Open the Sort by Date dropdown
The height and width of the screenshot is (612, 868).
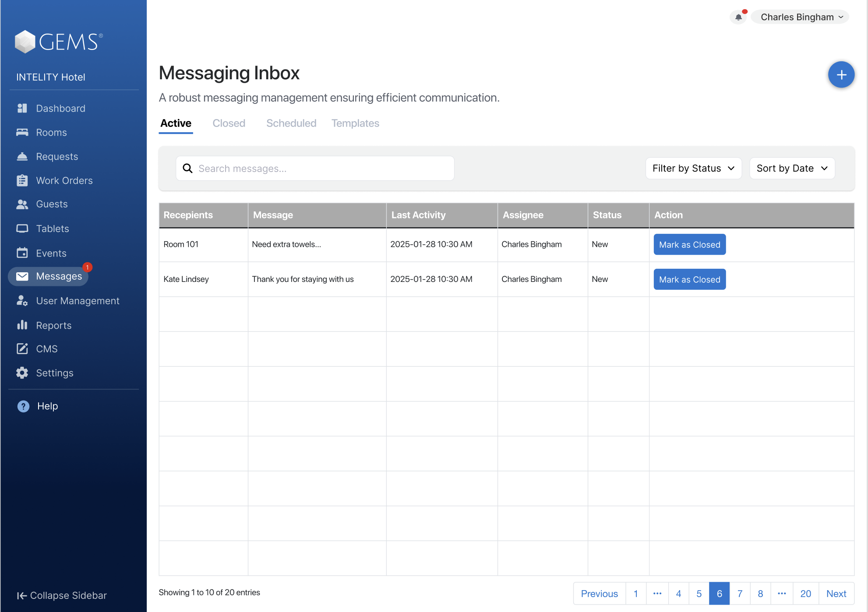pyautogui.click(x=792, y=169)
